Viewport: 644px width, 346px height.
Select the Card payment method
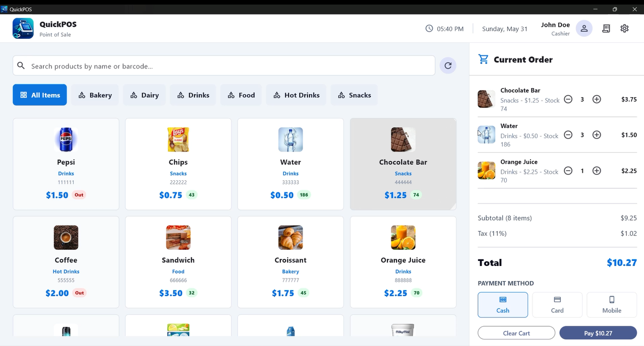[x=557, y=305]
